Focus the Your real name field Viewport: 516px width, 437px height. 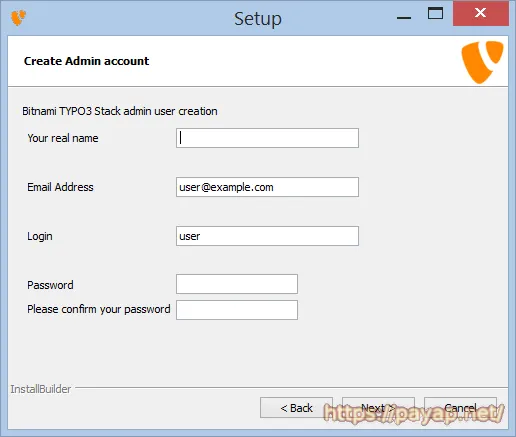pos(267,138)
